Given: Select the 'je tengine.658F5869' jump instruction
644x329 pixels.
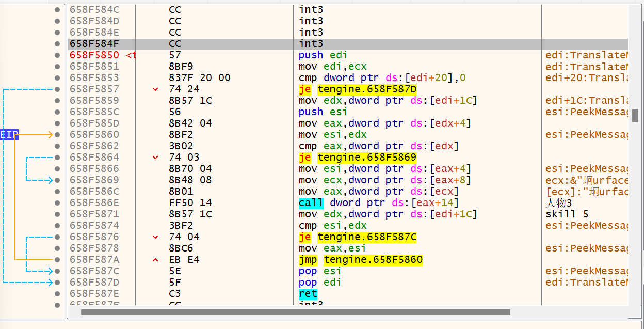Looking at the screenshot, I should coord(358,158).
